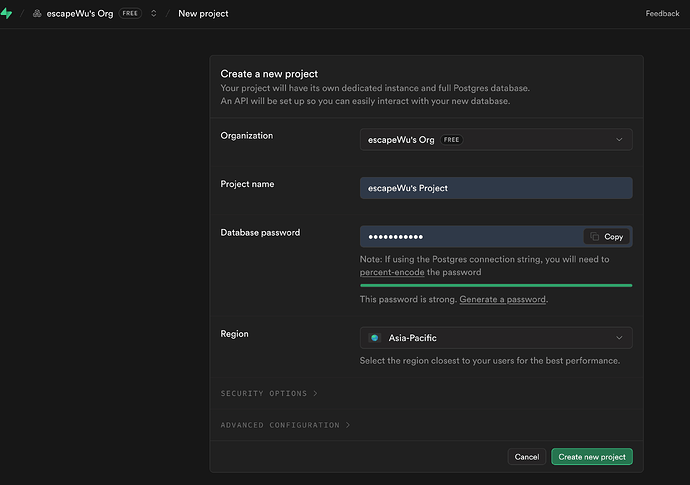Click the New project breadcrumb
This screenshot has height=485, width=690.
[x=203, y=14]
